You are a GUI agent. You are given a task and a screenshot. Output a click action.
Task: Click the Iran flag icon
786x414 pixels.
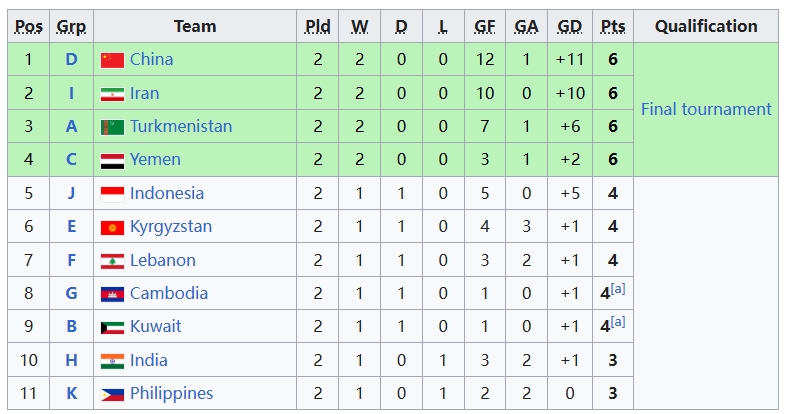112,94
